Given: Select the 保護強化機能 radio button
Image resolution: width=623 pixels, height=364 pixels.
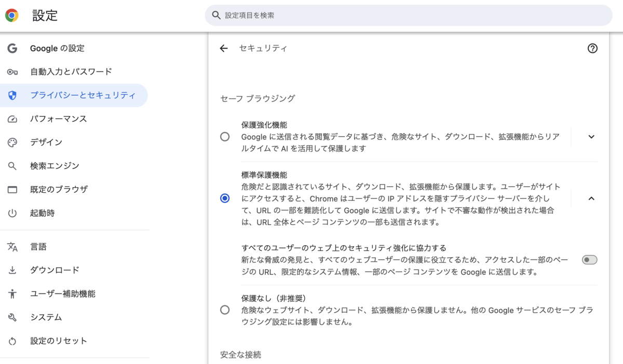Looking at the screenshot, I should (x=225, y=137).
